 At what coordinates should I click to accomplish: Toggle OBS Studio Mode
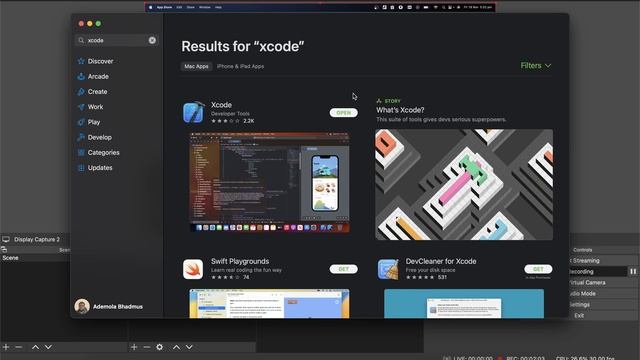[603, 293]
